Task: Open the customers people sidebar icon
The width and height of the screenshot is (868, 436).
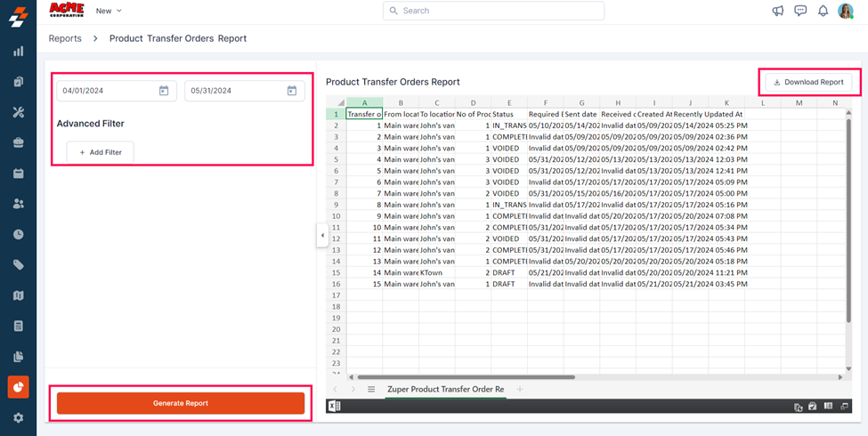Action: [18, 204]
